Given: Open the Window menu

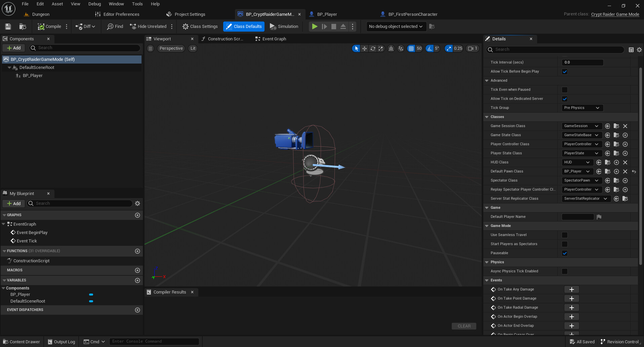Looking at the screenshot, I should [x=116, y=4].
